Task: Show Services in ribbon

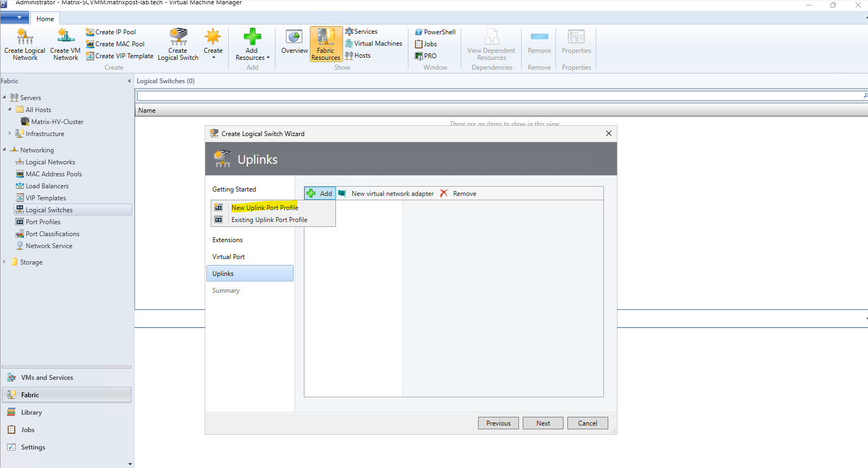Action: (x=361, y=32)
